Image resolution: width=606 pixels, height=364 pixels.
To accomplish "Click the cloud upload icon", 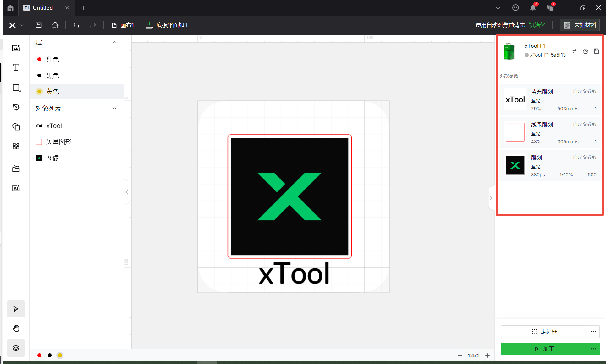I will coord(55,25).
